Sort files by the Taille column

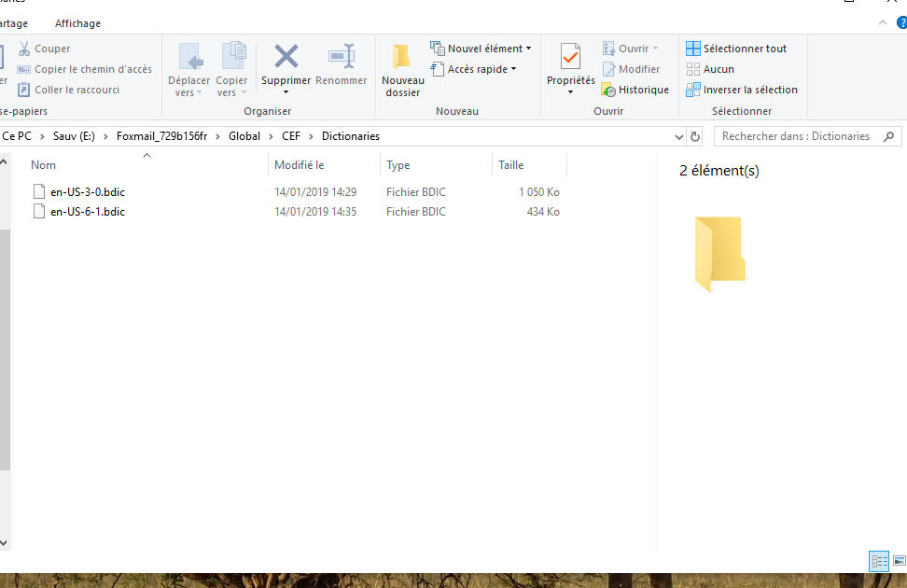[x=511, y=165]
